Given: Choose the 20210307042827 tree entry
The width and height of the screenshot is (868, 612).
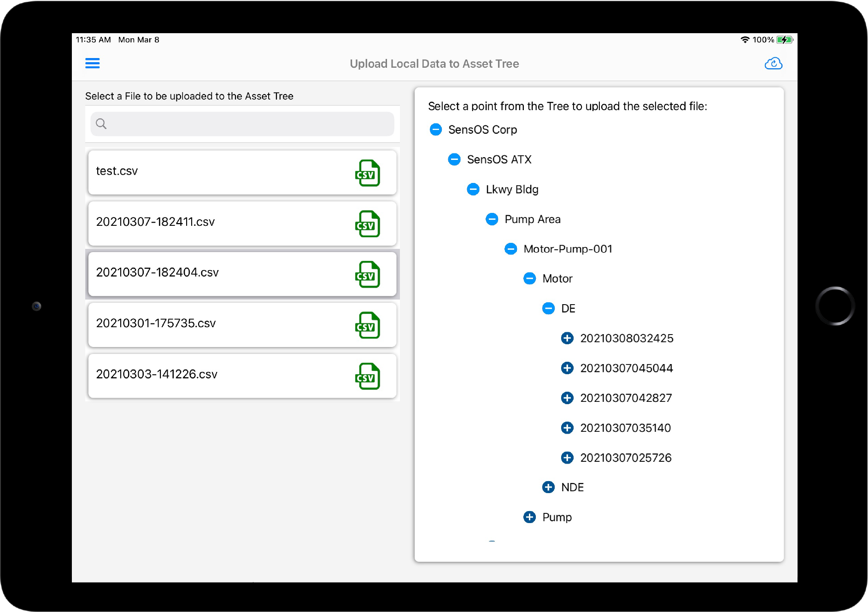Looking at the screenshot, I should [626, 398].
